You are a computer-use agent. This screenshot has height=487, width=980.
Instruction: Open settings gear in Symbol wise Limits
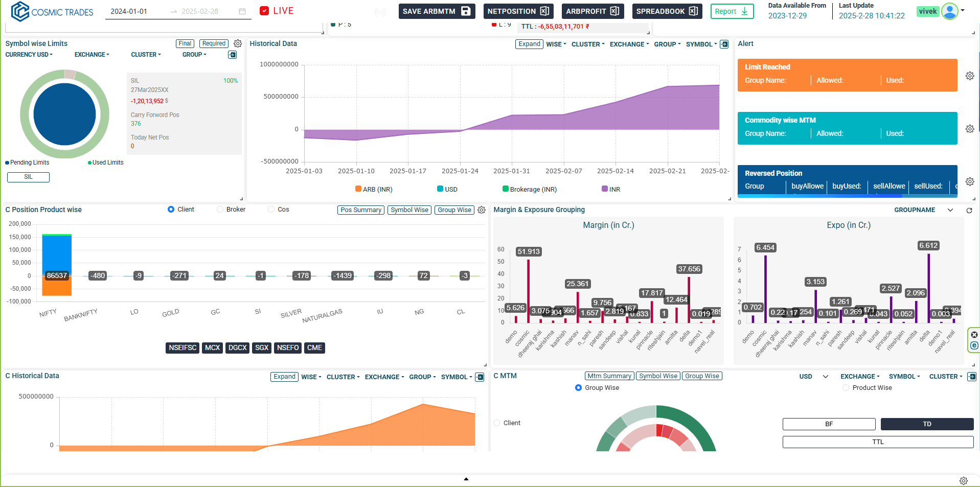pos(238,44)
